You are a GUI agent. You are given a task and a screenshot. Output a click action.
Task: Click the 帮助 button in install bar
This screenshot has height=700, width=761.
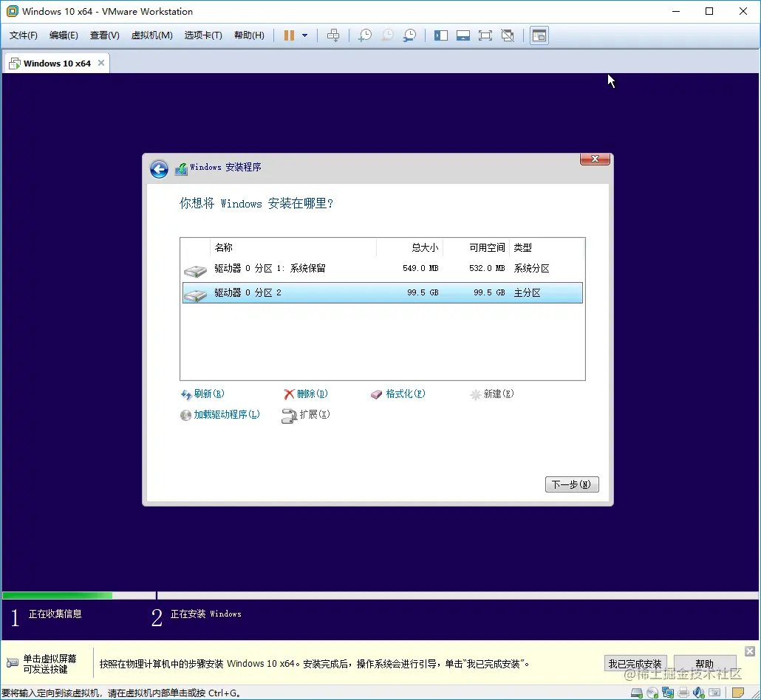(705, 664)
